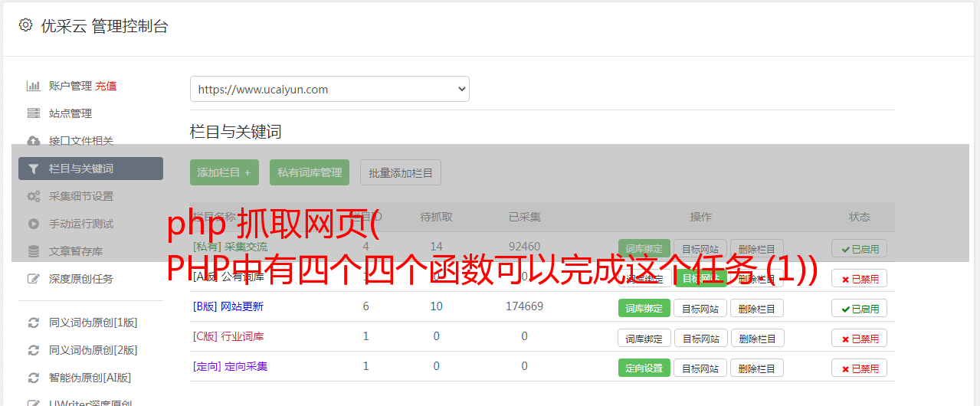
Task: Toggle 已启用 status for 网站更新 row
Action: [859, 308]
